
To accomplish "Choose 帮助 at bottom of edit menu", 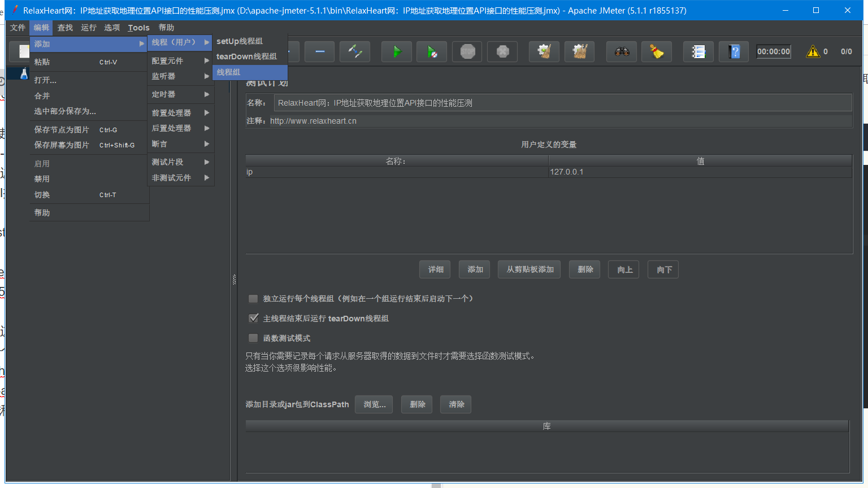I will [89, 213].
